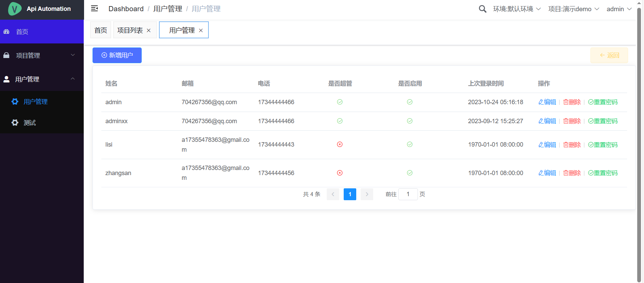This screenshot has height=283, width=644.
Task: Open the 环境:默认环境 dropdown
Action: point(517,9)
